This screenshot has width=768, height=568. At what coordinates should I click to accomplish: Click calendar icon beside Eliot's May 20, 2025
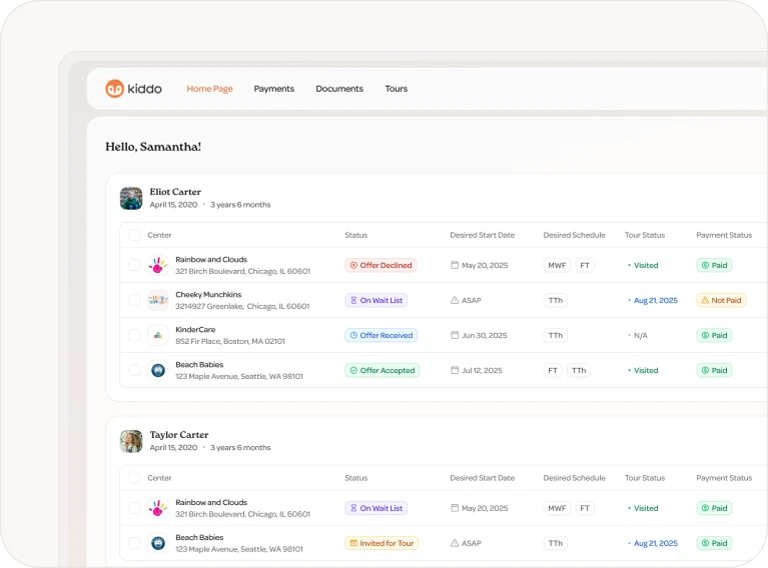455,265
